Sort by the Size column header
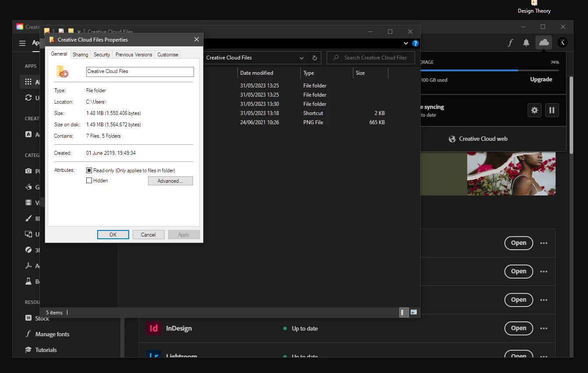The width and height of the screenshot is (588, 373). [x=370, y=73]
